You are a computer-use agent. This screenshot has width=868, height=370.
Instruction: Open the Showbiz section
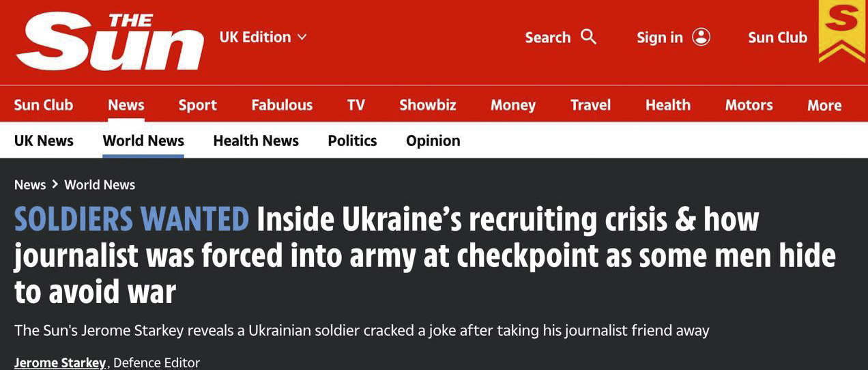pyautogui.click(x=427, y=105)
